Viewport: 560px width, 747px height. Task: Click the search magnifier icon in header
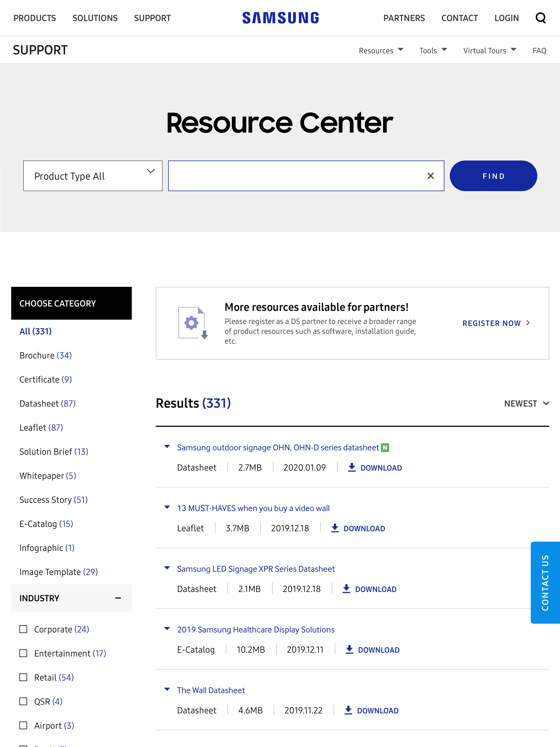coord(540,18)
